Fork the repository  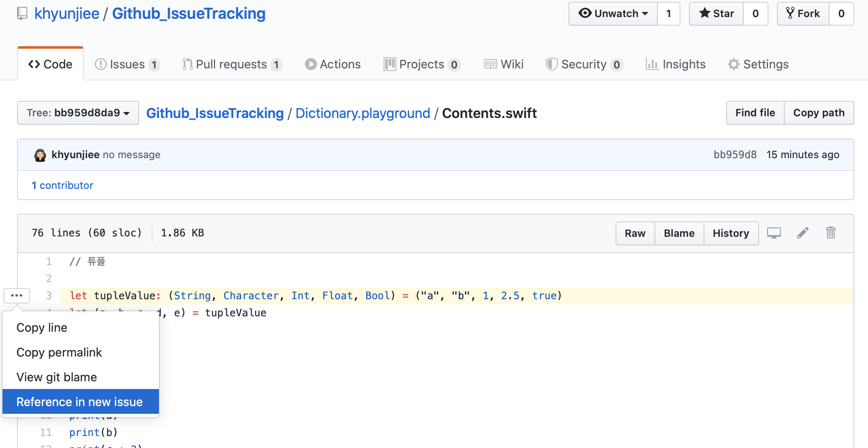click(803, 14)
